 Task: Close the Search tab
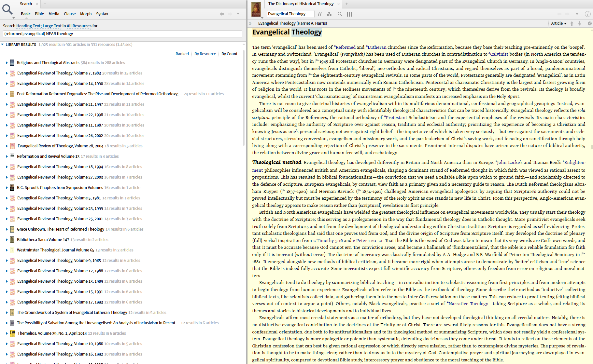pos(37,4)
